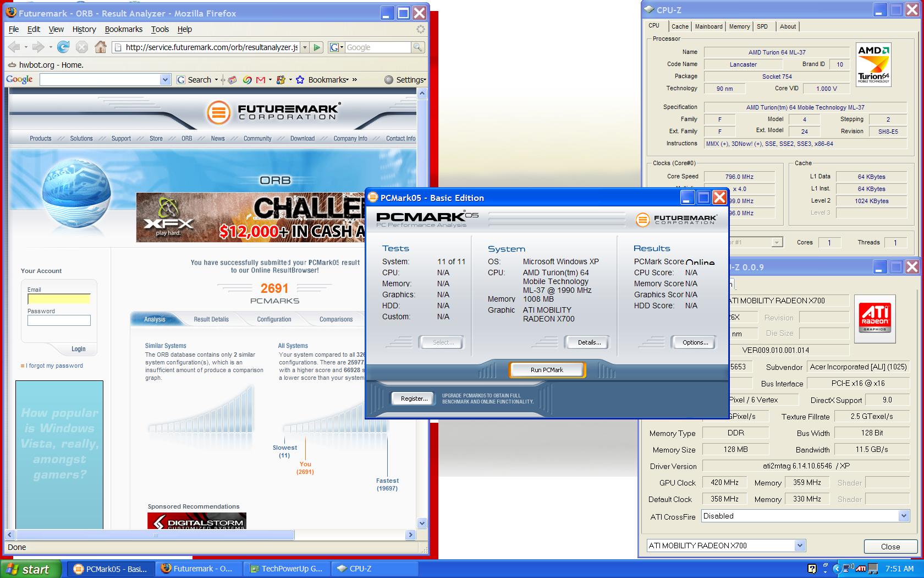
Task: Click the Firefox address bar
Action: (211, 47)
